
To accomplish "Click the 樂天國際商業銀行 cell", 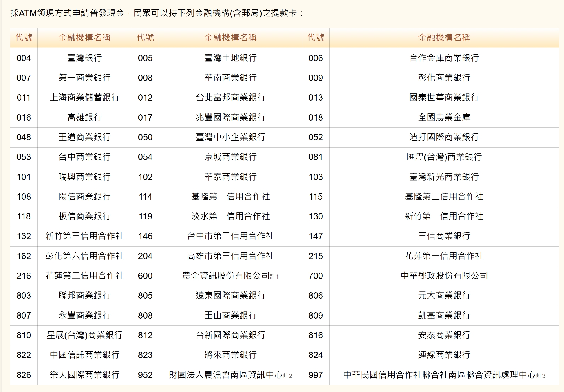I will click(84, 375).
